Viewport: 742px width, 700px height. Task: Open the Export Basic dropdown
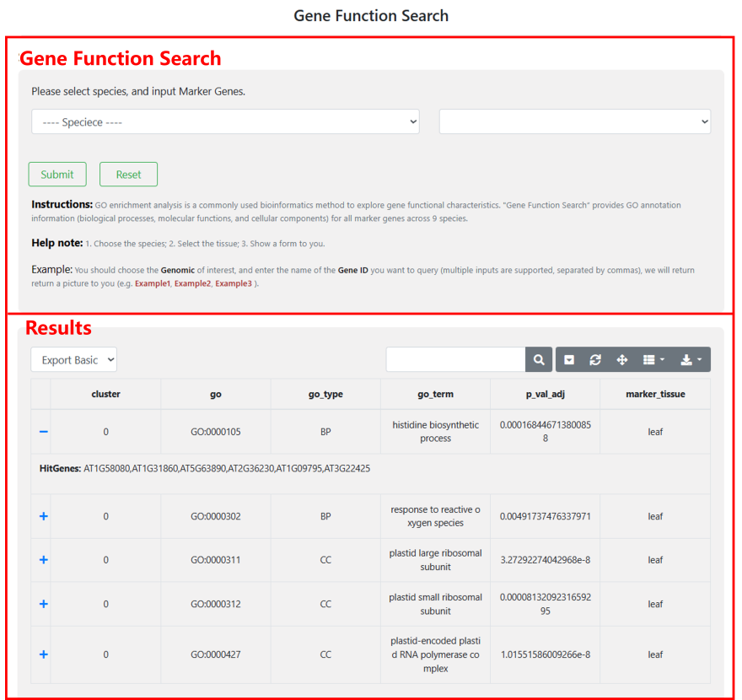(x=73, y=360)
